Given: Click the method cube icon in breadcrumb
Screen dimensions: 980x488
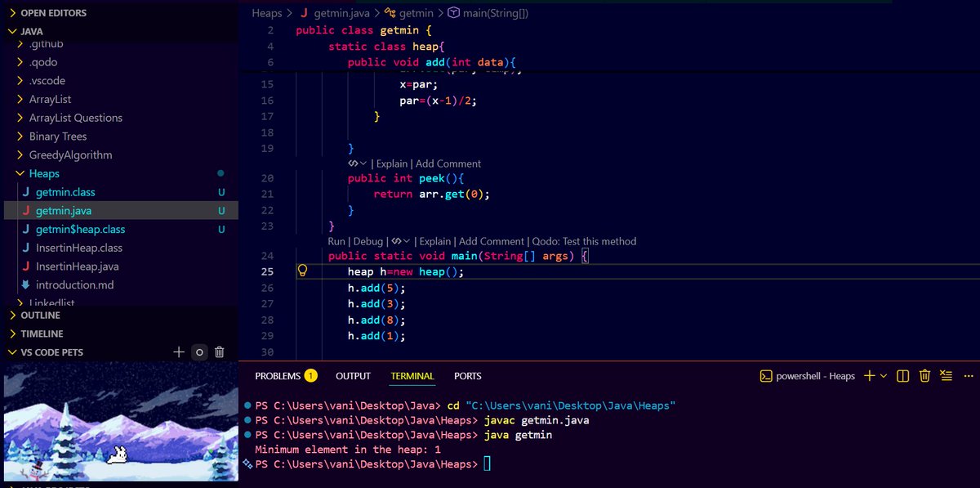Looking at the screenshot, I should (x=453, y=13).
